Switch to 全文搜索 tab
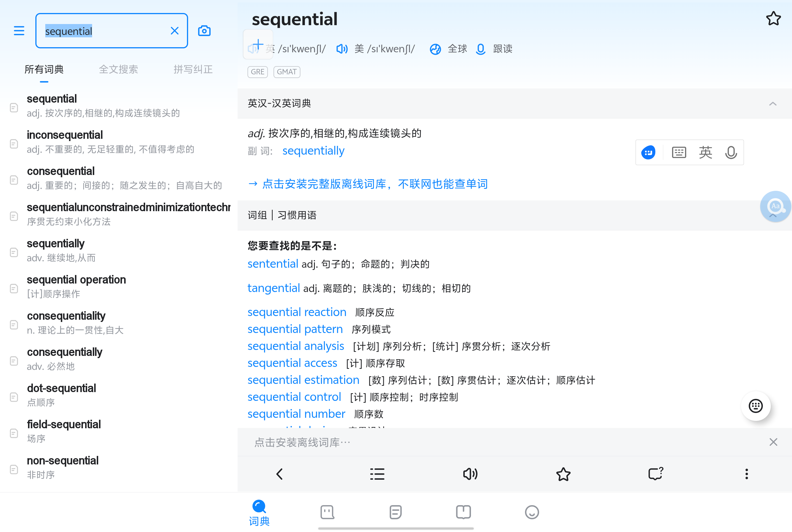792x532 pixels. (118, 70)
